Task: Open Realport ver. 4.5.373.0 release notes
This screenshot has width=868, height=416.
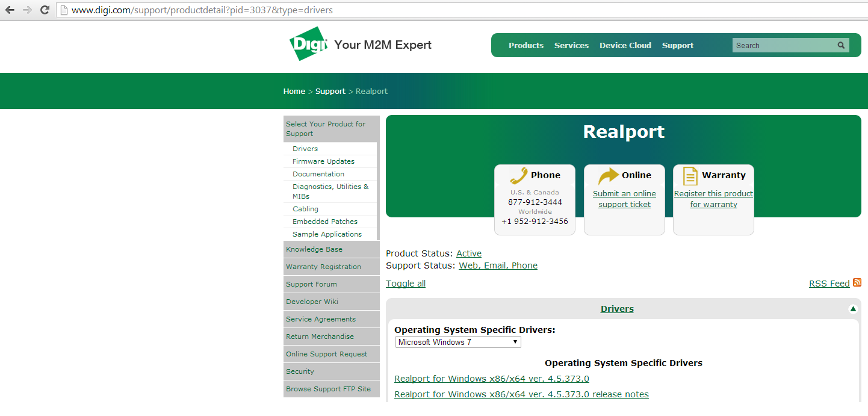Action: (521, 394)
